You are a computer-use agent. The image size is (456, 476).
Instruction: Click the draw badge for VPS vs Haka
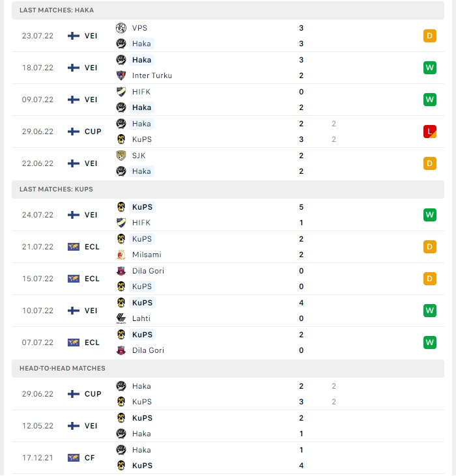pos(429,36)
